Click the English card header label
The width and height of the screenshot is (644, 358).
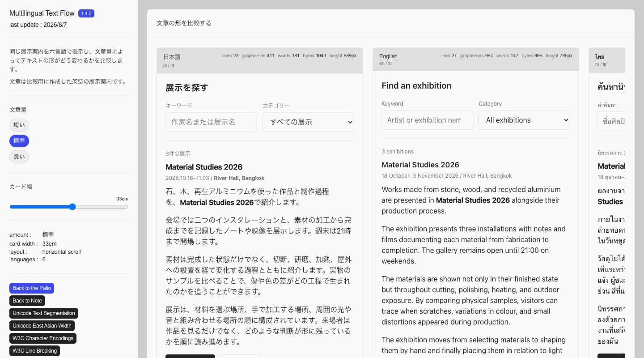pyautogui.click(x=388, y=56)
